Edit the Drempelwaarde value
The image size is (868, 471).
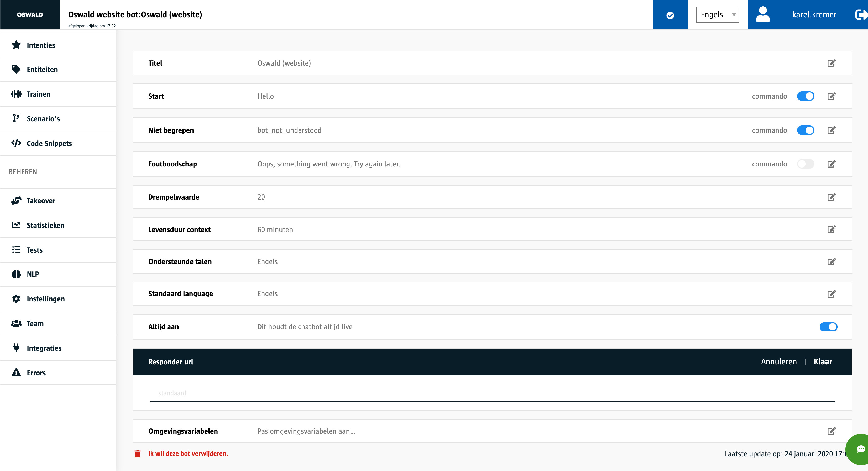tap(831, 197)
